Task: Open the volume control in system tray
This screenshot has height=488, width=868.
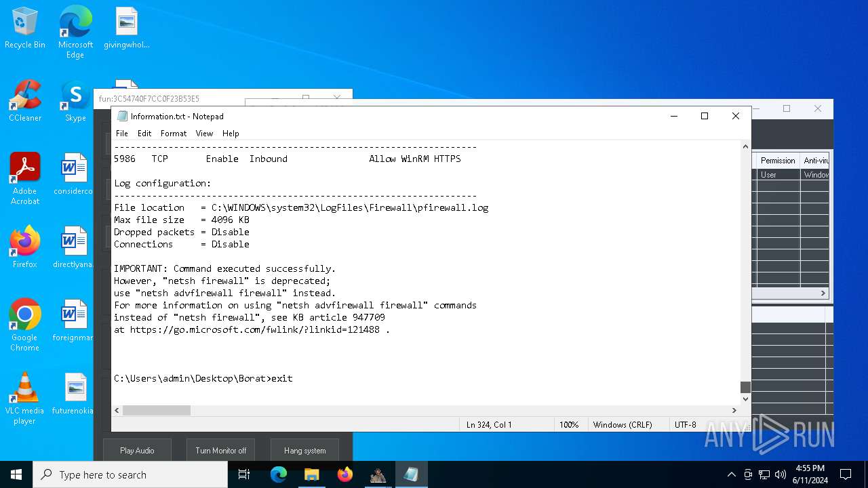Action: pos(781,474)
